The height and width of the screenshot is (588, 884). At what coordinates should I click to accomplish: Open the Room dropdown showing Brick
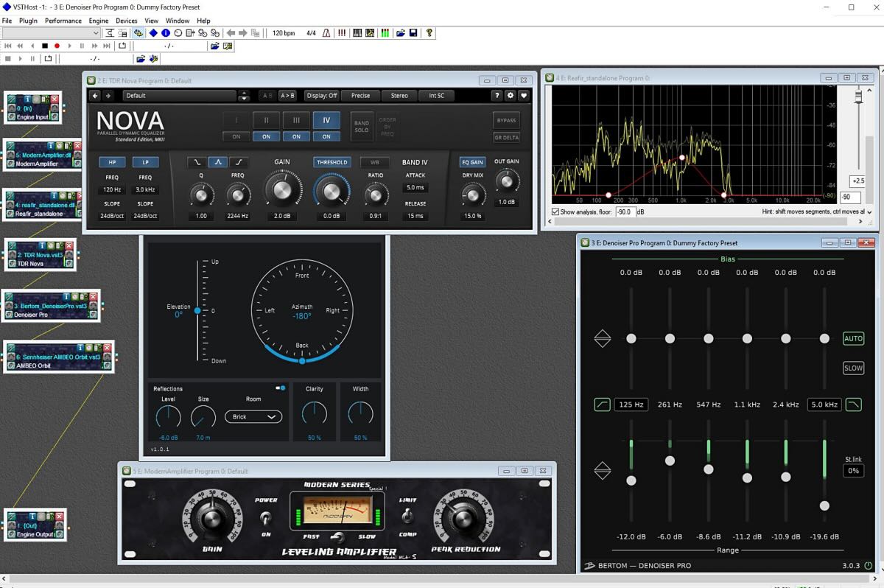(x=253, y=416)
